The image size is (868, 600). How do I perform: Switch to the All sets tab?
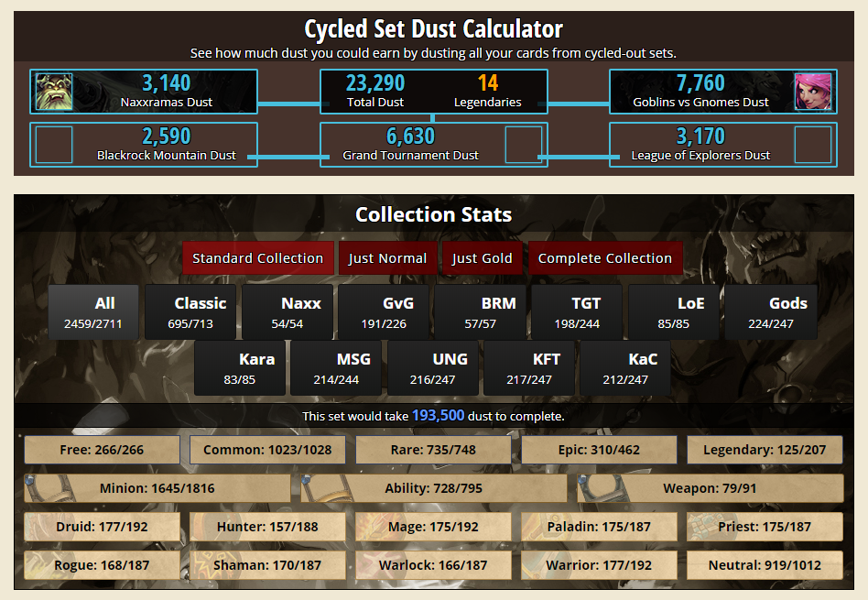pyautogui.click(x=93, y=312)
